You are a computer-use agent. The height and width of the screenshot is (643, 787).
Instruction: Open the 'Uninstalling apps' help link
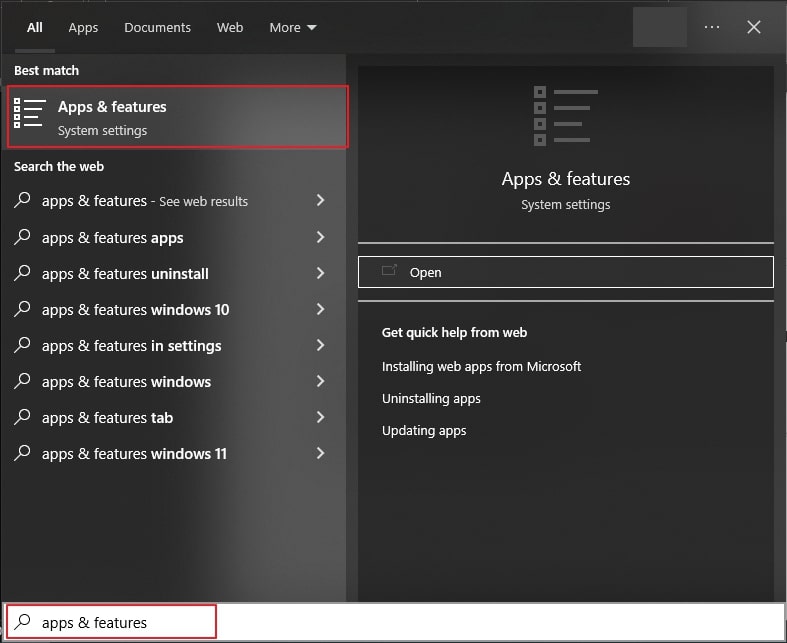tap(431, 399)
